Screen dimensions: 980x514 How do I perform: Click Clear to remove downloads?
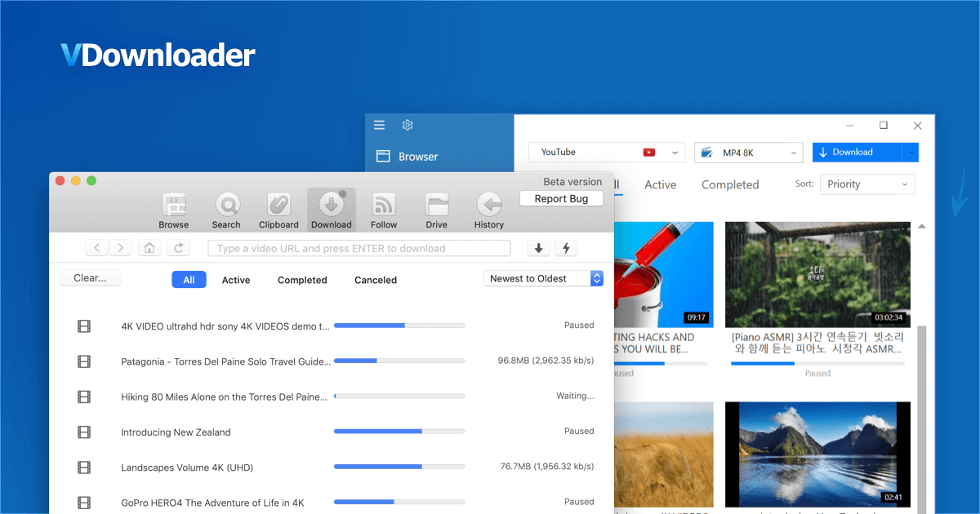point(90,277)
